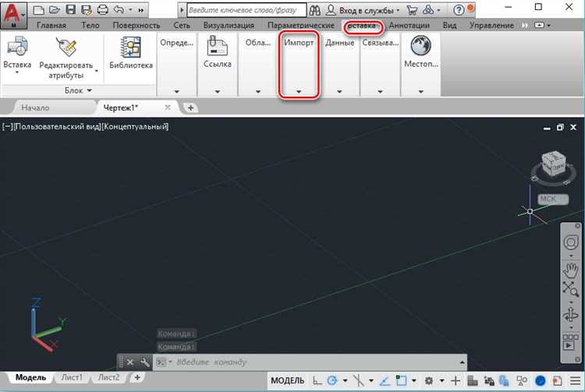Screen dimensions: 585x392
Task: Click the Open file folder icon
Action: (55, 10)
